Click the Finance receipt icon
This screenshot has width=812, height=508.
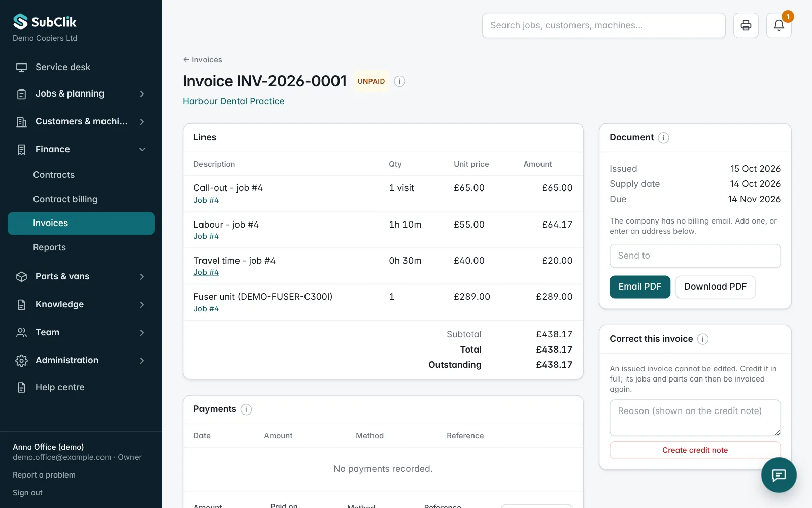[x=21, y=150]
